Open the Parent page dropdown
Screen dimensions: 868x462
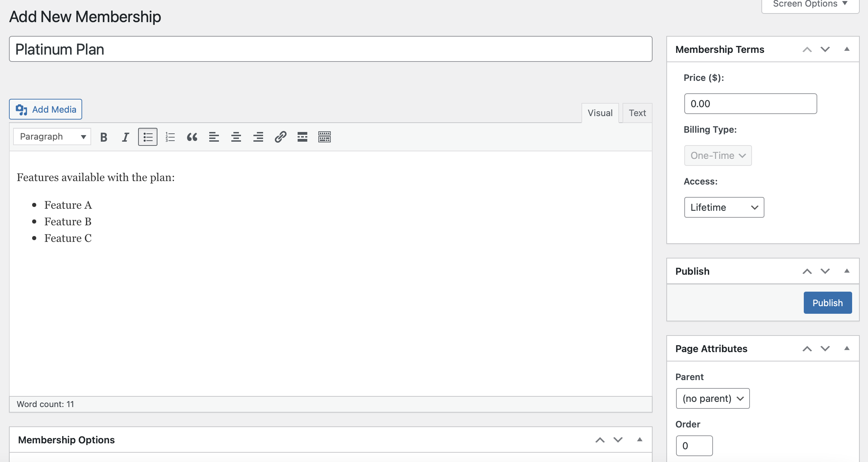[x=713, y=398]
